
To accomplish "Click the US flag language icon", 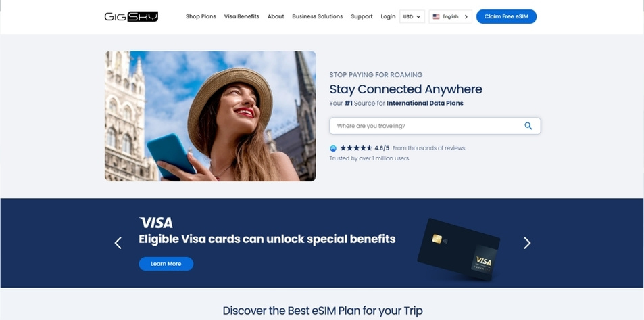I will click(436, 16).
